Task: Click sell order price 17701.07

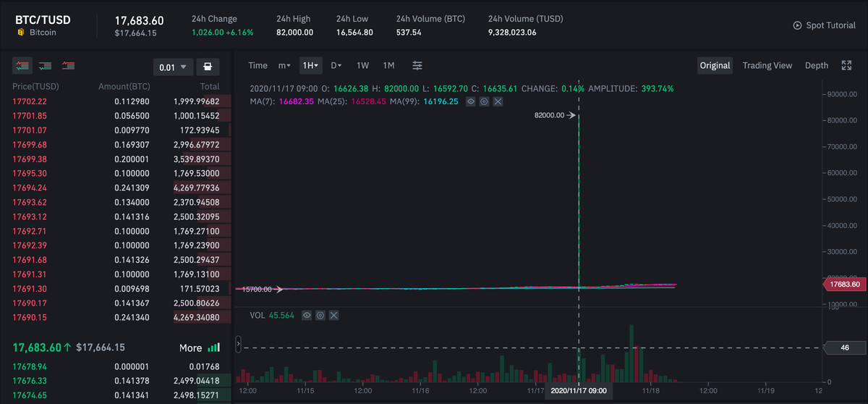Action: coord(30,130)
